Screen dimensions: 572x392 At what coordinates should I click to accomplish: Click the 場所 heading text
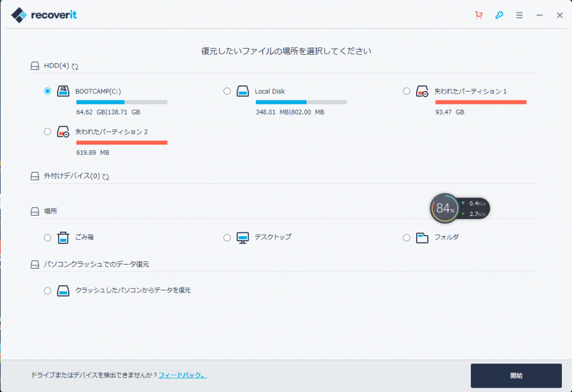click(x=50, y=212)
